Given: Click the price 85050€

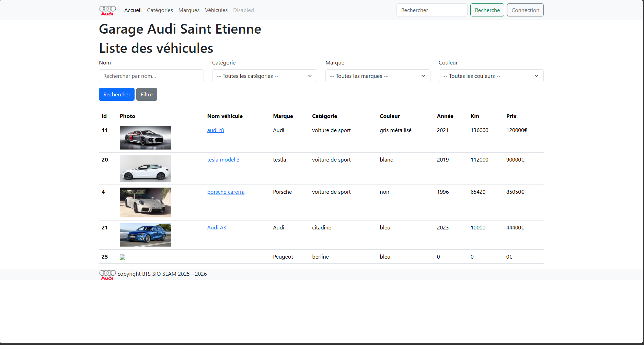Looking at the screenshot, I should 515,192.
